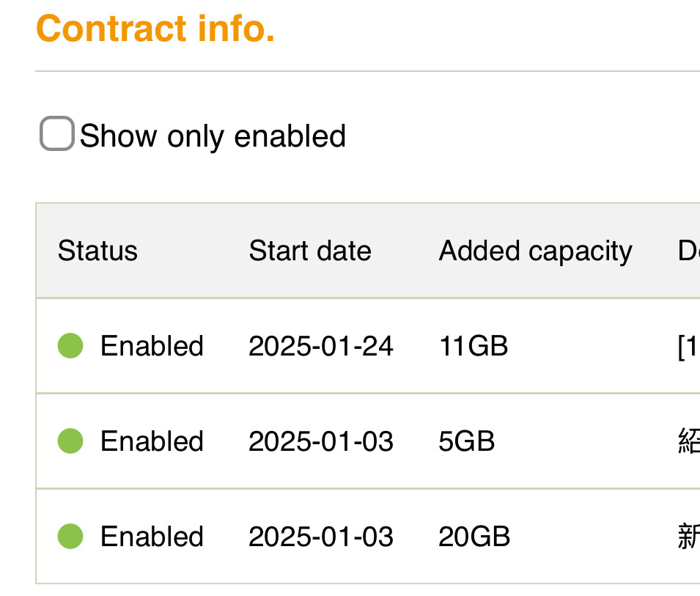Click the Start date column header
This screenshot has height=596, width=700.
(310, 251)
